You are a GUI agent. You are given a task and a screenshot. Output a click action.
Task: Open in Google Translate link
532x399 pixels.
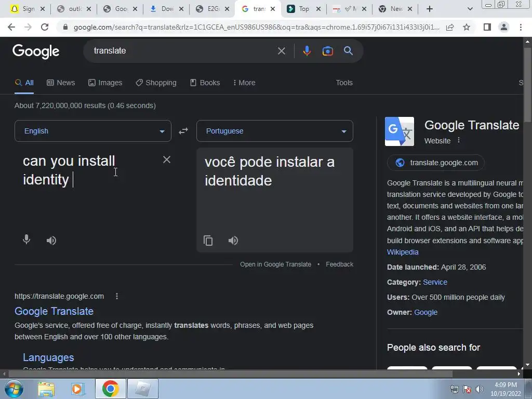click(275, 264)
